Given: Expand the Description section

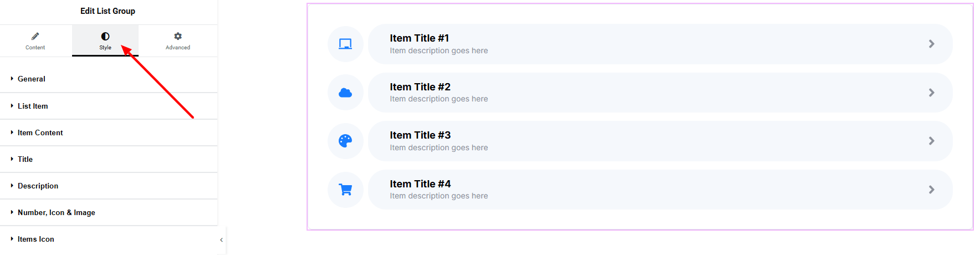Looking at the screenshot, I should pyautogui.click(x=38, y=186).
